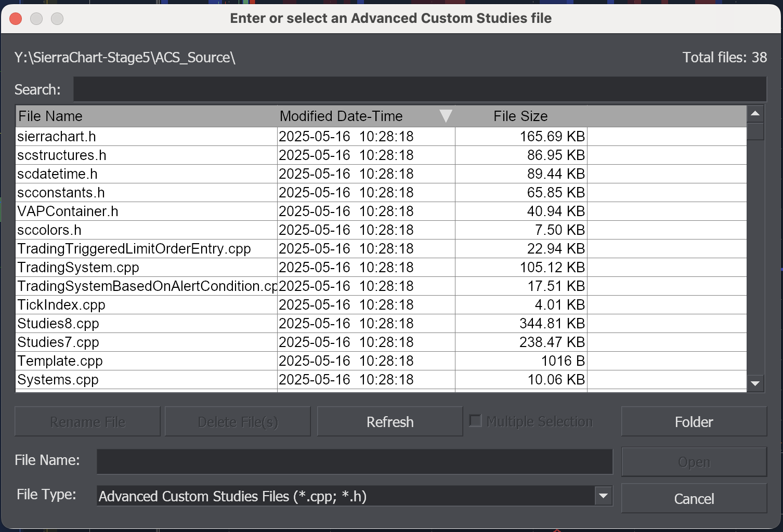
Task: Click the Modified Date-Time sort arrow
Action: coord(446,116)
